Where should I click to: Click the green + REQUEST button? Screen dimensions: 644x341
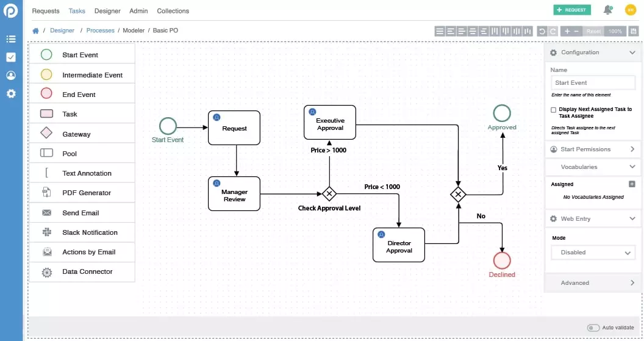point(572,10)
